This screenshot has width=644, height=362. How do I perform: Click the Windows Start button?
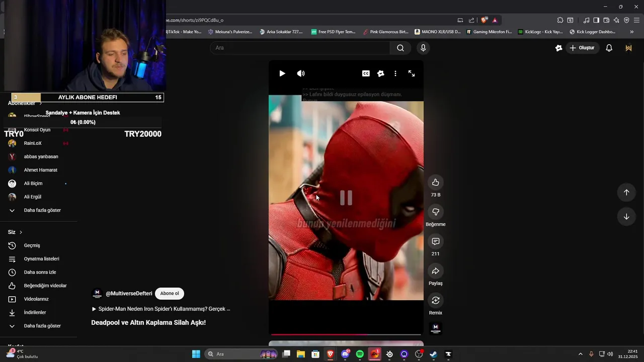pos(196,354)
